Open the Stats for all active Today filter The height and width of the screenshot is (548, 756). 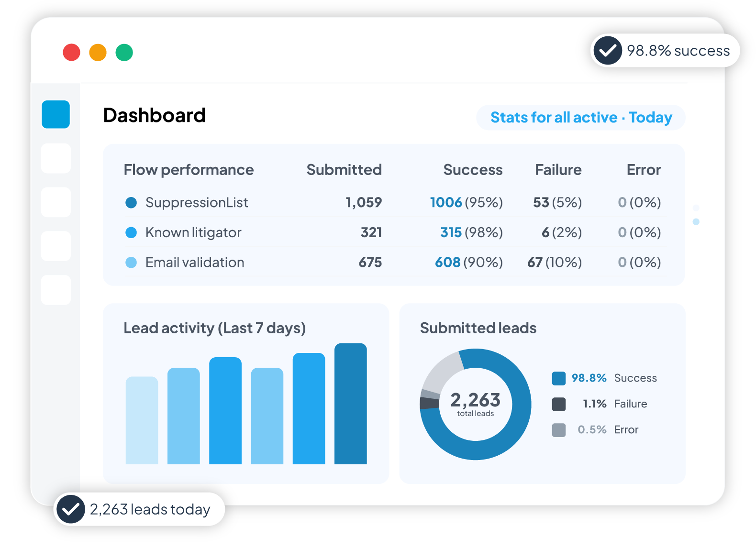pos(580,117)
